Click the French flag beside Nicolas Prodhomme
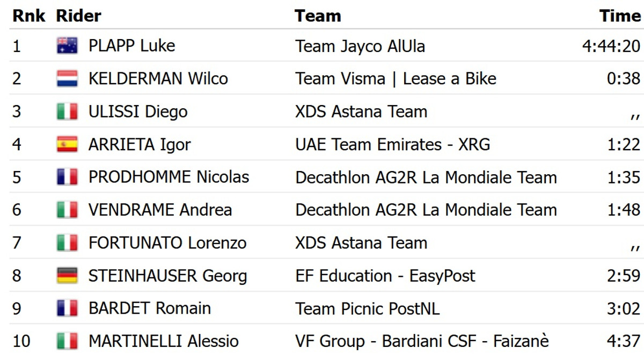This screenshot has width=644, height=355. (x=67, y=177)
